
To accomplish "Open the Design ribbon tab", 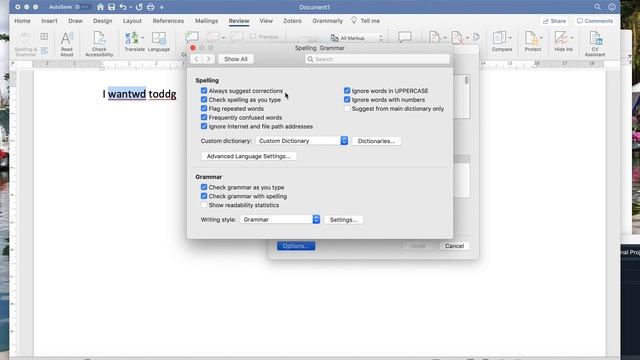I will point(102,21).
